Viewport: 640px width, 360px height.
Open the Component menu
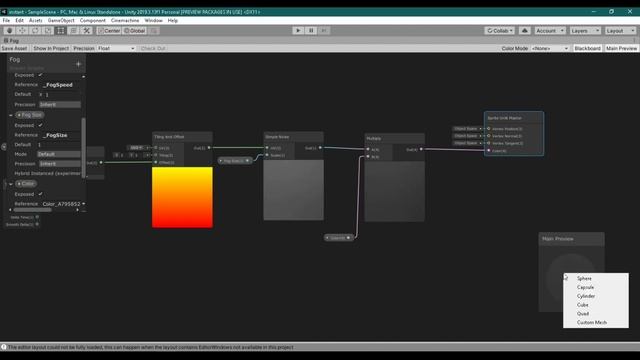(93, 20)
